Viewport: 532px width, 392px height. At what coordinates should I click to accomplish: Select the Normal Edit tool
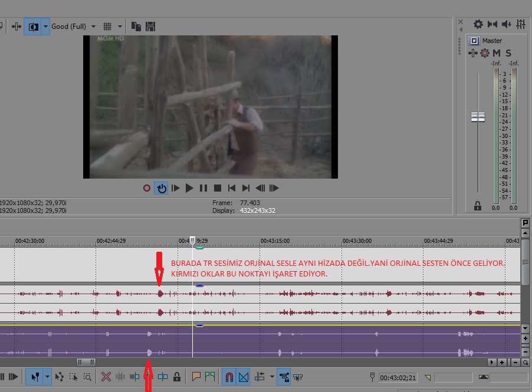point(34,377)
